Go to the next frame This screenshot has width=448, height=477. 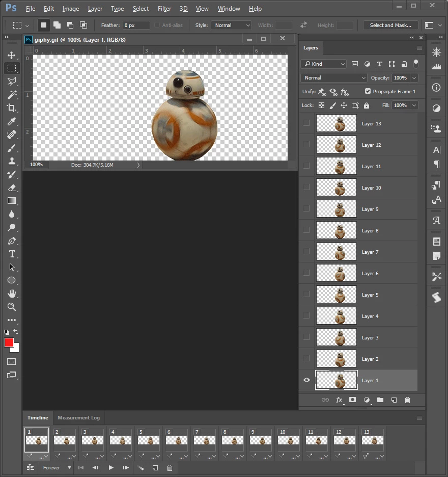click(126, 468)
